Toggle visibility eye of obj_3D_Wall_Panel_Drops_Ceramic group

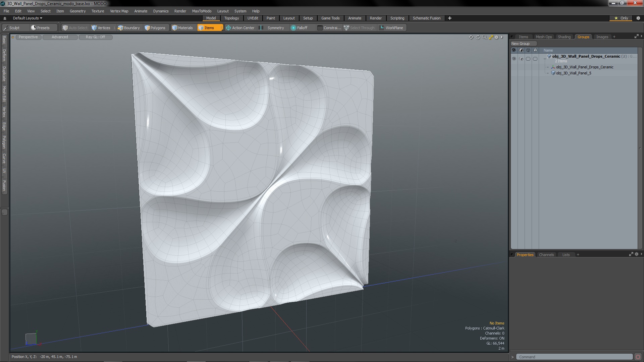click(x=514, y=59)
